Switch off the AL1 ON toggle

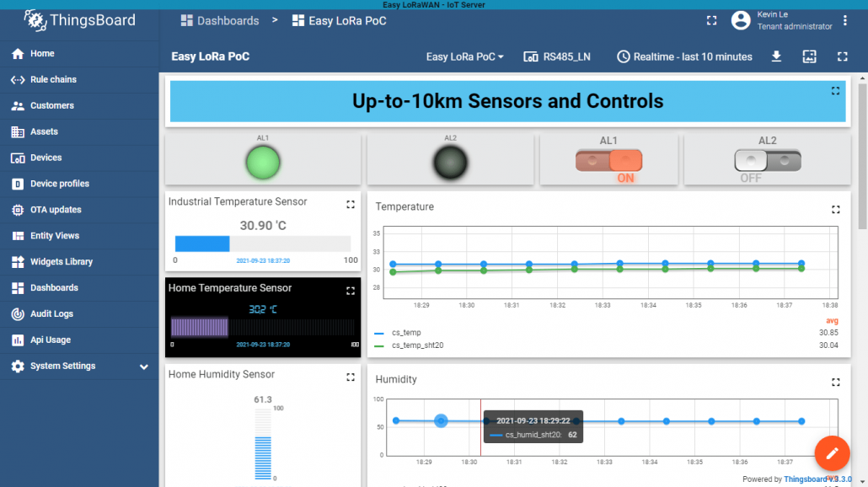click(608, 158)
